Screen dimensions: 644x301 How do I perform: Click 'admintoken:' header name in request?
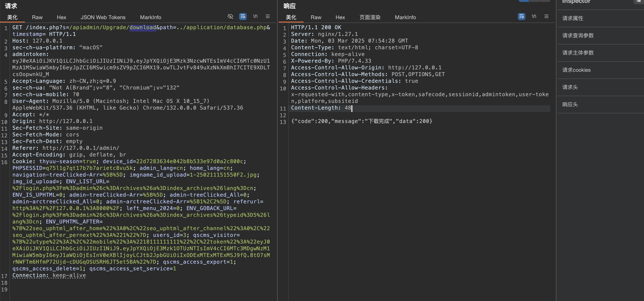[31, 54]
